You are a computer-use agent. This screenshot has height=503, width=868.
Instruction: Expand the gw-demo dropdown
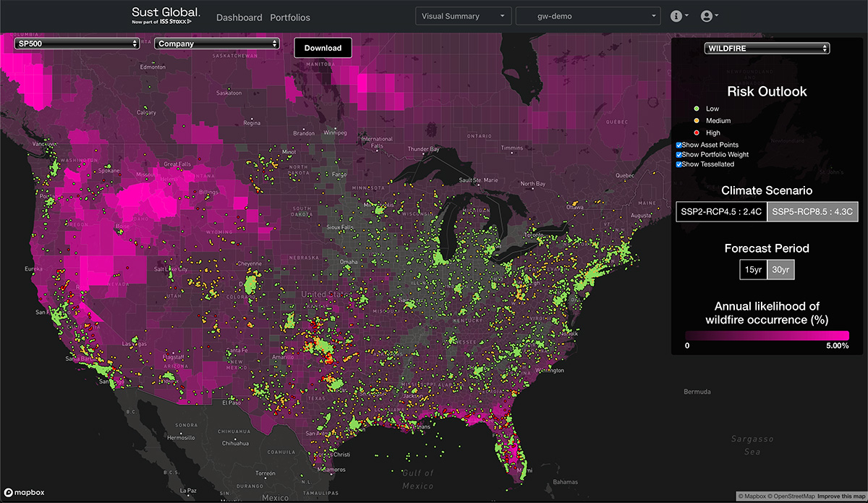click(588, 16)
